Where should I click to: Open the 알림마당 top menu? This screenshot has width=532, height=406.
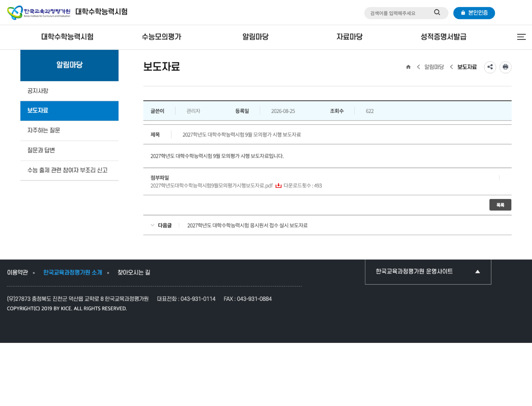255,37
